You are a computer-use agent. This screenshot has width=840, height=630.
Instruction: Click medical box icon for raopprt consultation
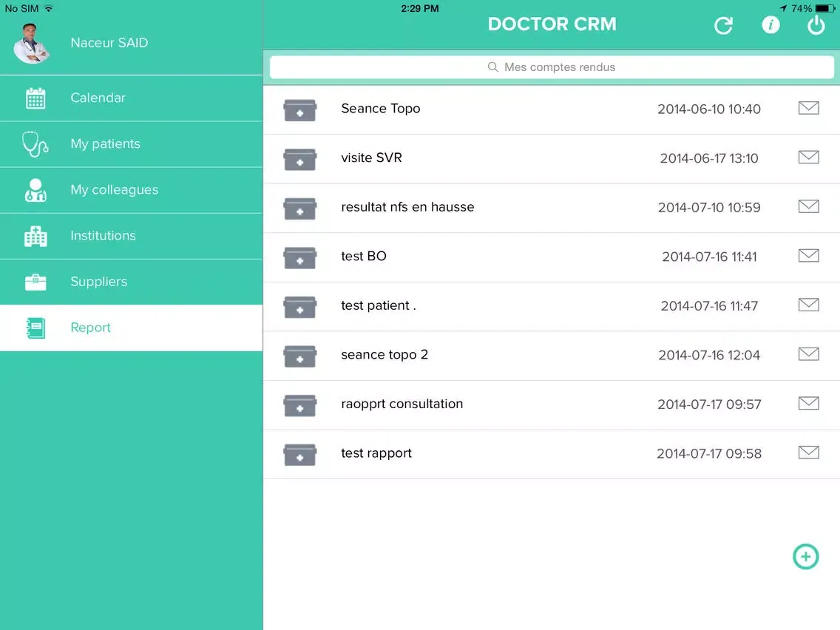(299, 406)
